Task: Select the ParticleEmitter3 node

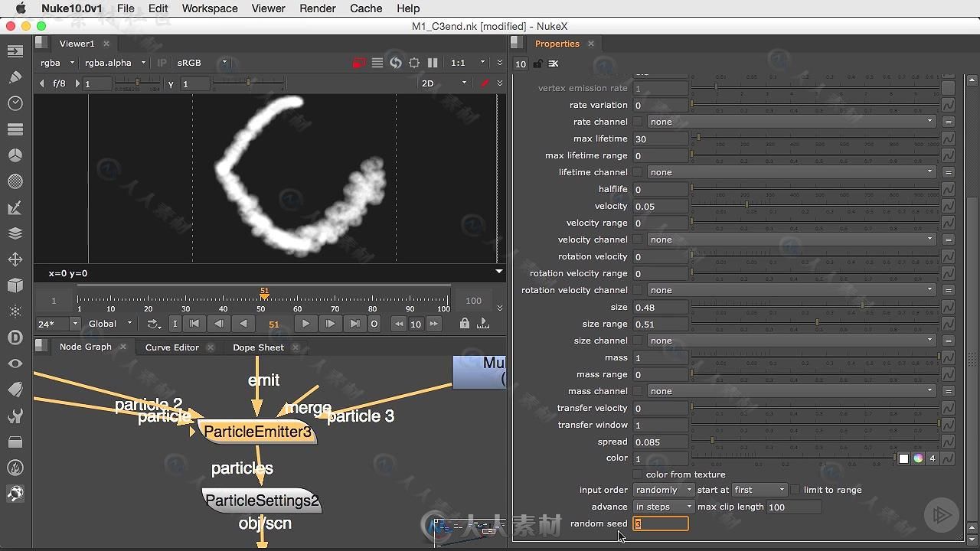Action: [x=258, y=432]
